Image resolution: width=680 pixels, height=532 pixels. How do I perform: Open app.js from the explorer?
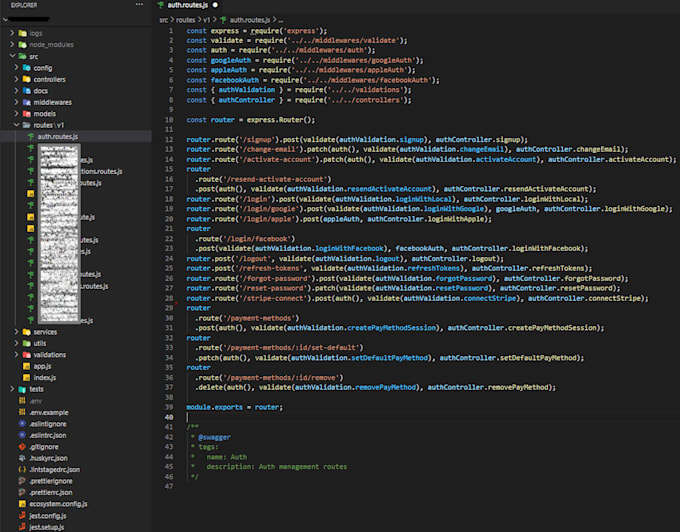point(42,366)
